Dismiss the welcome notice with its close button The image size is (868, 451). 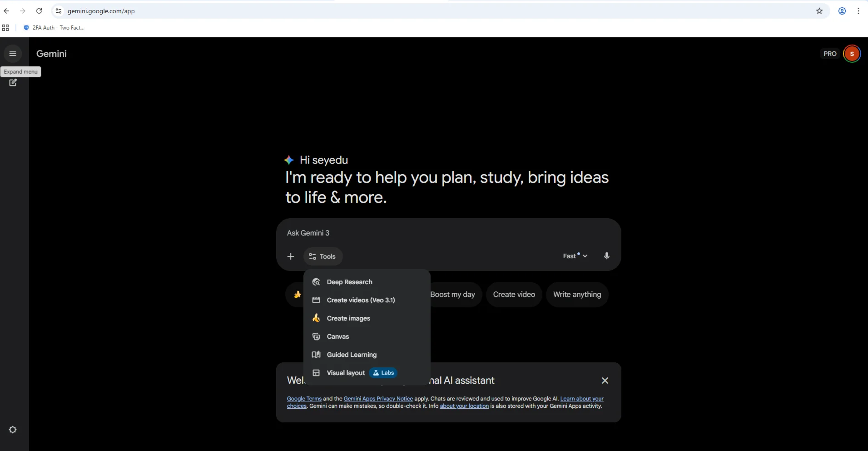(x=605, y=380)
